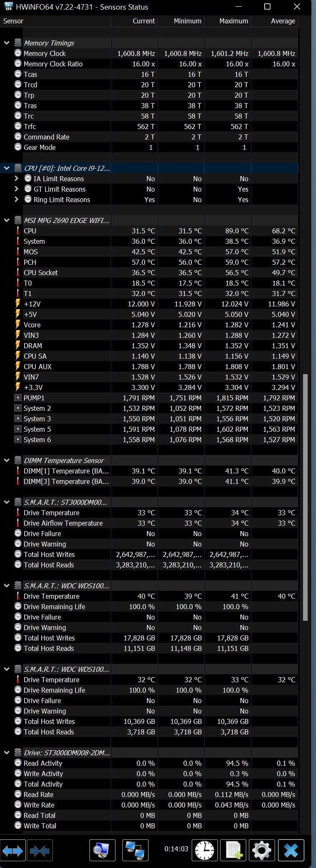The image size is (316, 868).
Task: Click the Read Activity maximum 94.5 %
Action: (x=237, y=763)
